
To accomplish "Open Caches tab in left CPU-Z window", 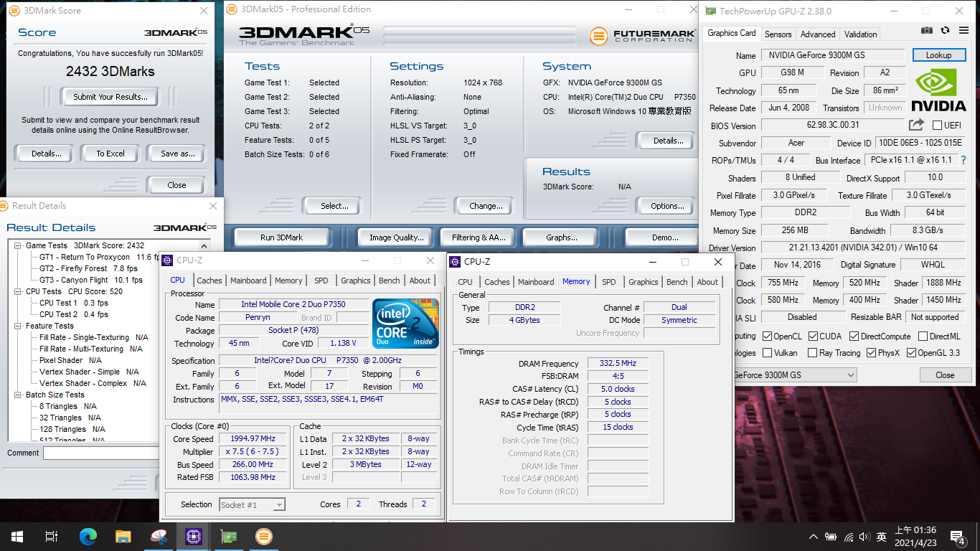I will point(209,281).
